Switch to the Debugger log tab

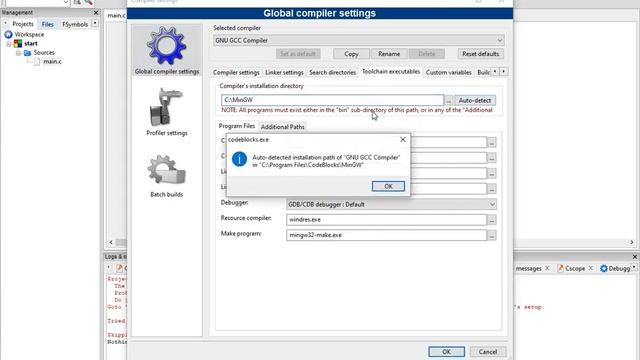(616, 268)
